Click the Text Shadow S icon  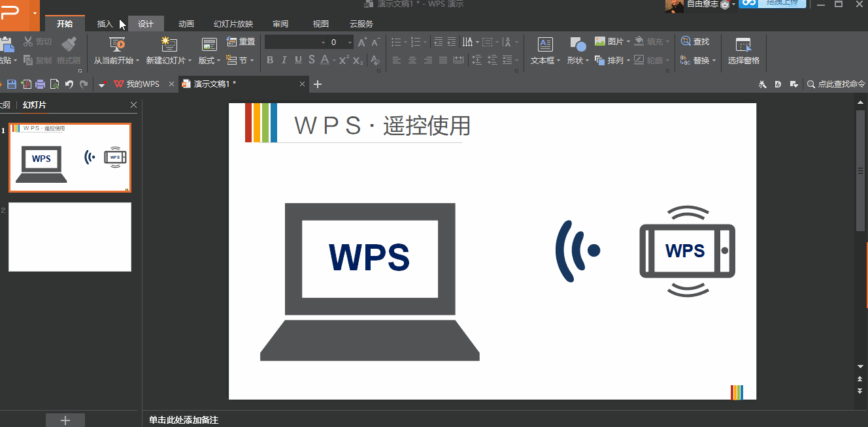312,60
